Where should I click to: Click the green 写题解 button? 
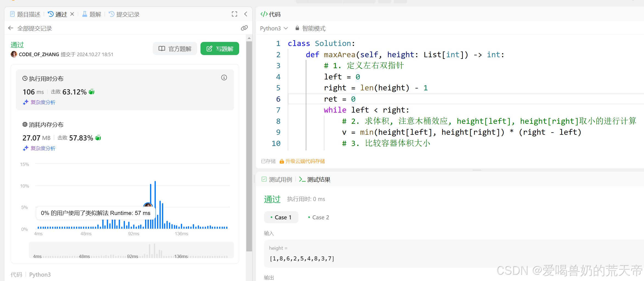(x=220, y=48)
